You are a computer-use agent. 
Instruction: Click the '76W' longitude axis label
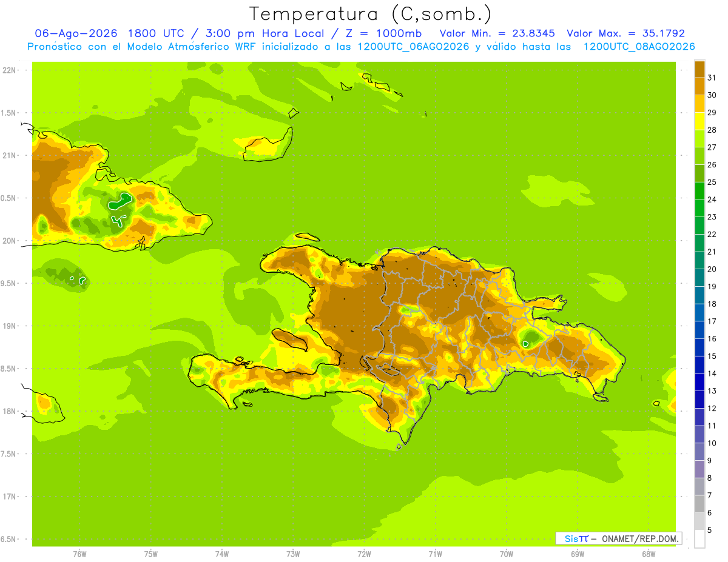click(x=79, y=554)
